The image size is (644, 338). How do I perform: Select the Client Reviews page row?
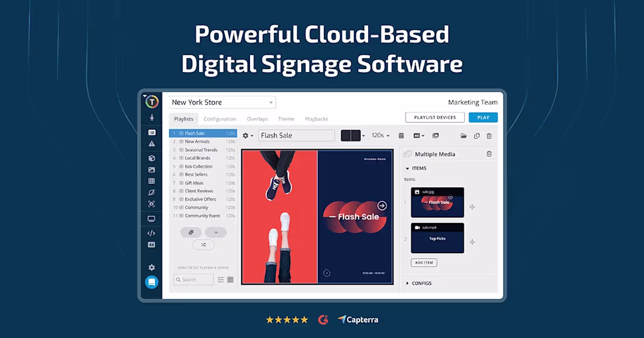click(x=203, y=191)
